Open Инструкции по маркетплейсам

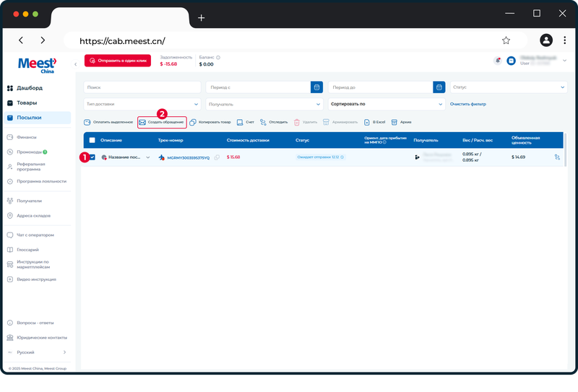tap(29, 264)
